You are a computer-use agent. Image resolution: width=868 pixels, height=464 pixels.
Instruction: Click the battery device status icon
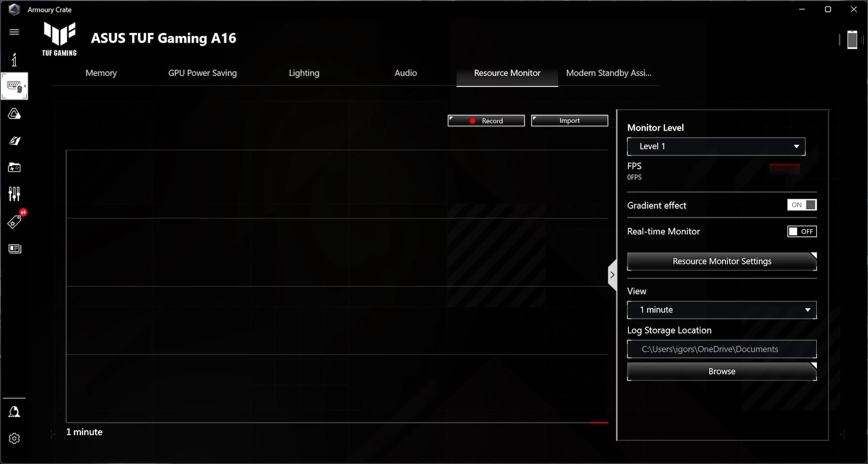point(852,40)
